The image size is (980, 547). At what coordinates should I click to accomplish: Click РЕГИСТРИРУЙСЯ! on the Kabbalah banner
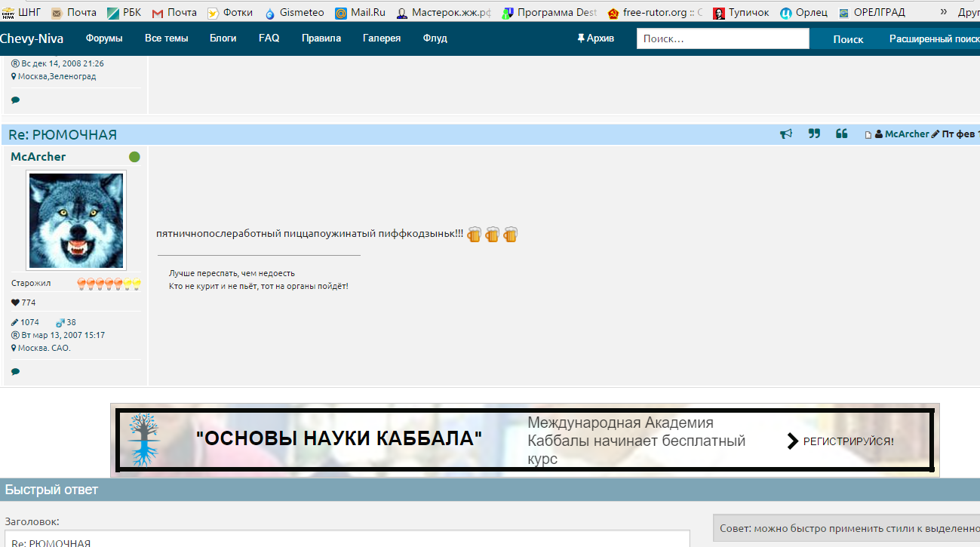(847, 441)
